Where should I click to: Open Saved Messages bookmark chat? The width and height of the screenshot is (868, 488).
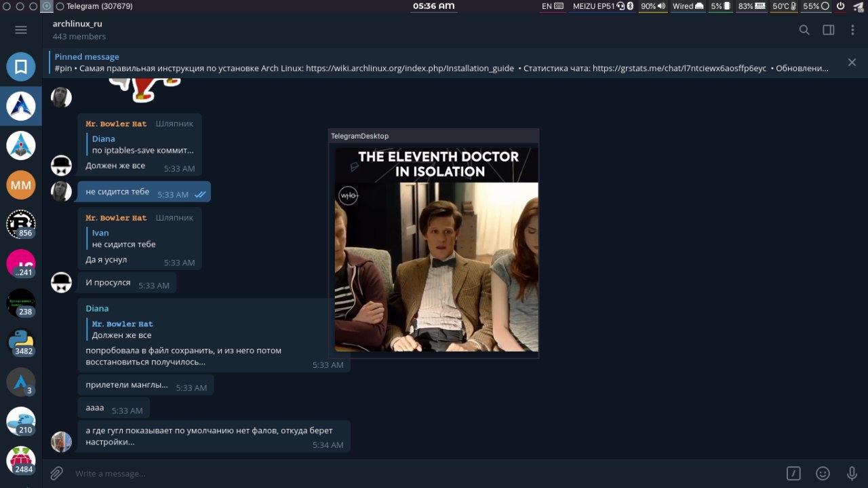(x=21, y=67)
